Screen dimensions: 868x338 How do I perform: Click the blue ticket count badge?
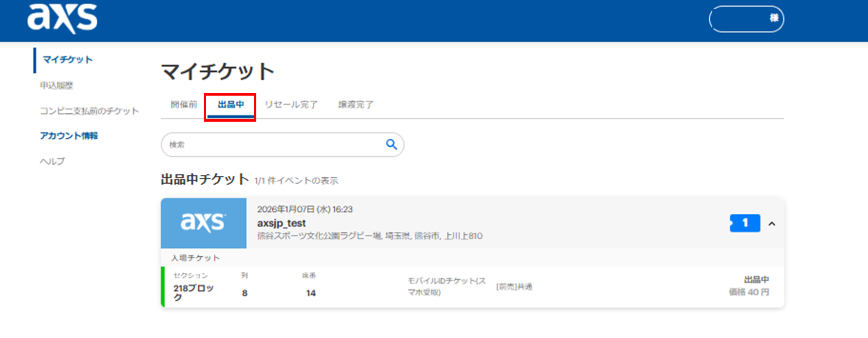(745, 223)
